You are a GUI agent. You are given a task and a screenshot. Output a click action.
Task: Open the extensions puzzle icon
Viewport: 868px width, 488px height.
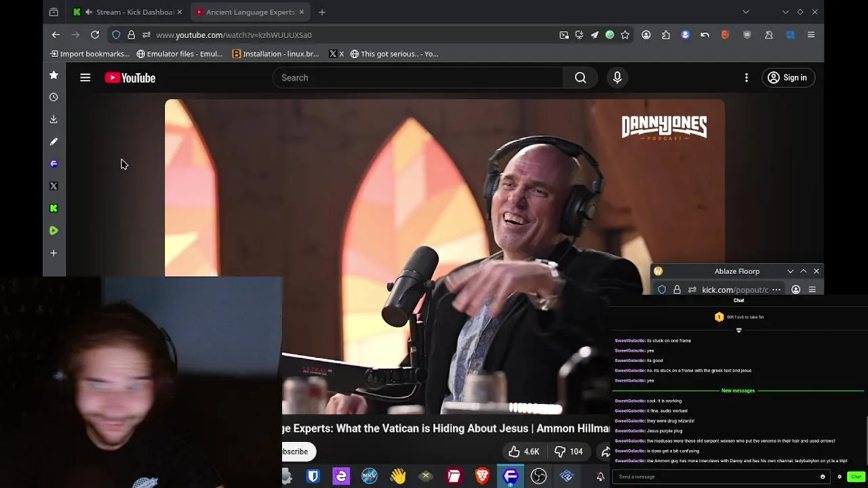tap(666, 35)
